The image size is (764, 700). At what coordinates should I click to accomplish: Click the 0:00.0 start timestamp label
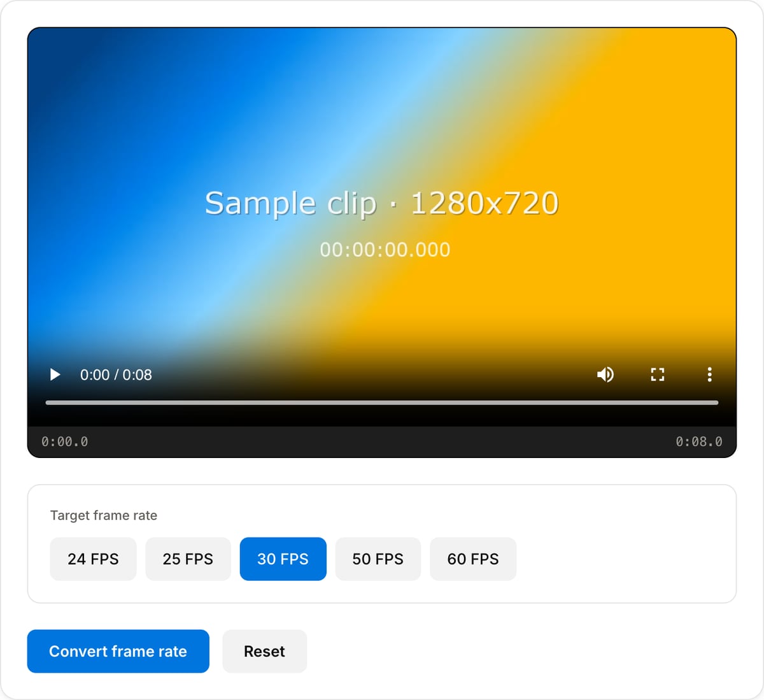tap(65, 441)
